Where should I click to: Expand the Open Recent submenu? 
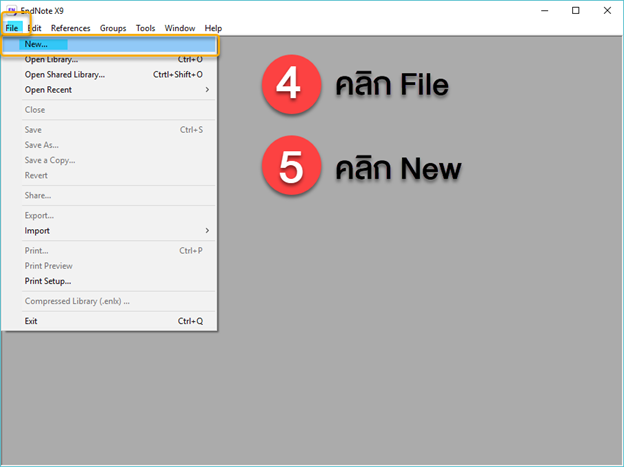click(48, 90)
